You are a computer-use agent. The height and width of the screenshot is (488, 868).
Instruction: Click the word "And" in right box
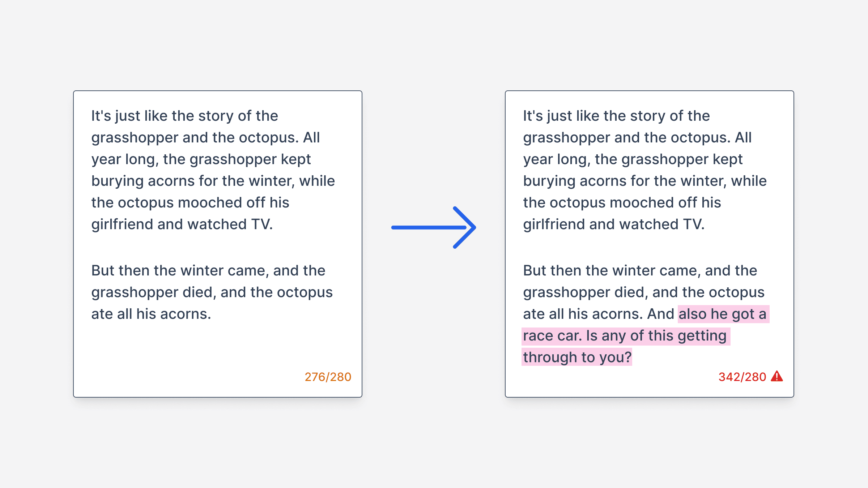(660, 314)
